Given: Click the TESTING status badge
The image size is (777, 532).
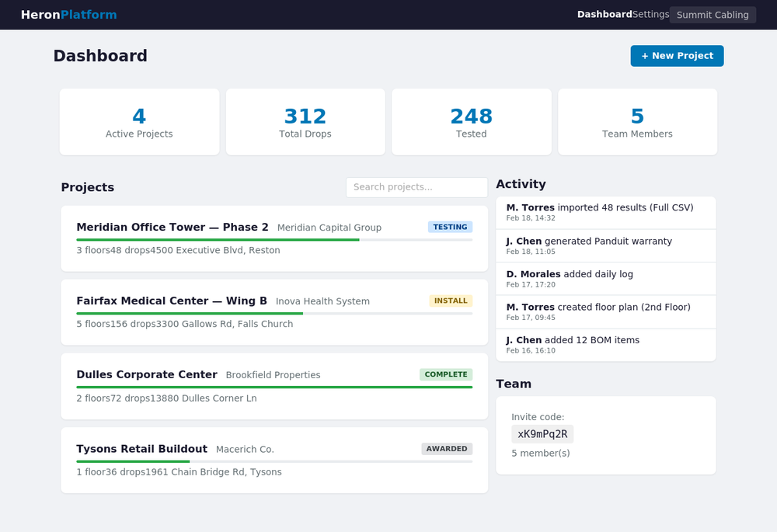Looking at the screenshot, I should (x=450, y=227).
